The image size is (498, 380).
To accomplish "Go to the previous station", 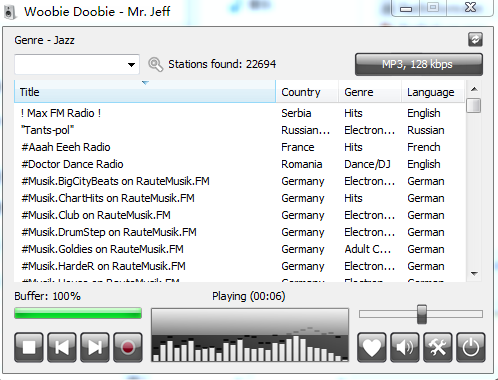I will pos(62,347).
